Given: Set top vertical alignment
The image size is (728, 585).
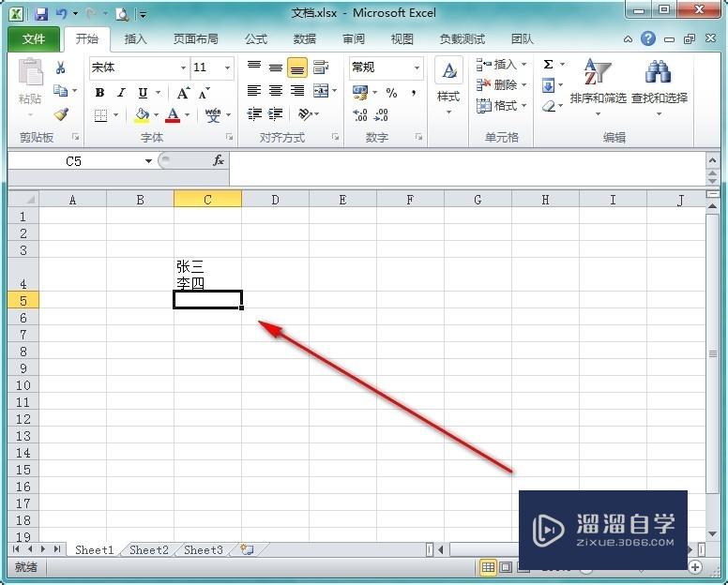Looking at the screenshot, I should [x=254, y=67].
